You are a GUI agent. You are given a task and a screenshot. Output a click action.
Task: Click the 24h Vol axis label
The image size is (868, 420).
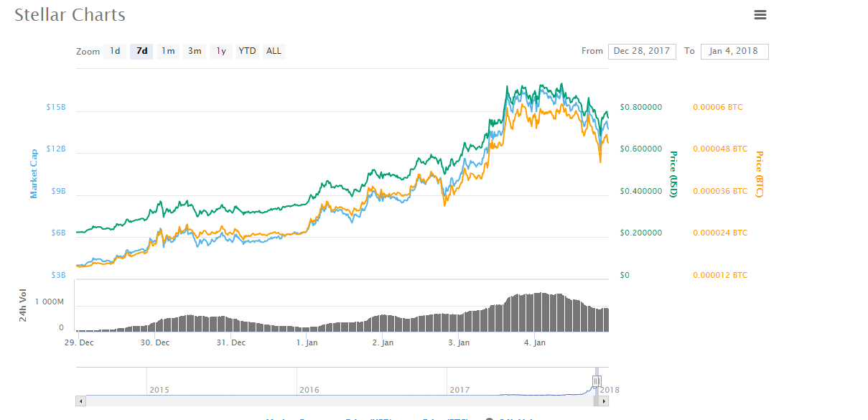tap(24, 305)
